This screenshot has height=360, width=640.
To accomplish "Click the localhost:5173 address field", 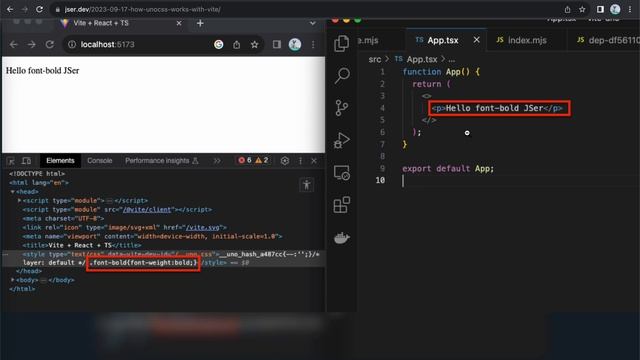I will [x=163, y=44].
